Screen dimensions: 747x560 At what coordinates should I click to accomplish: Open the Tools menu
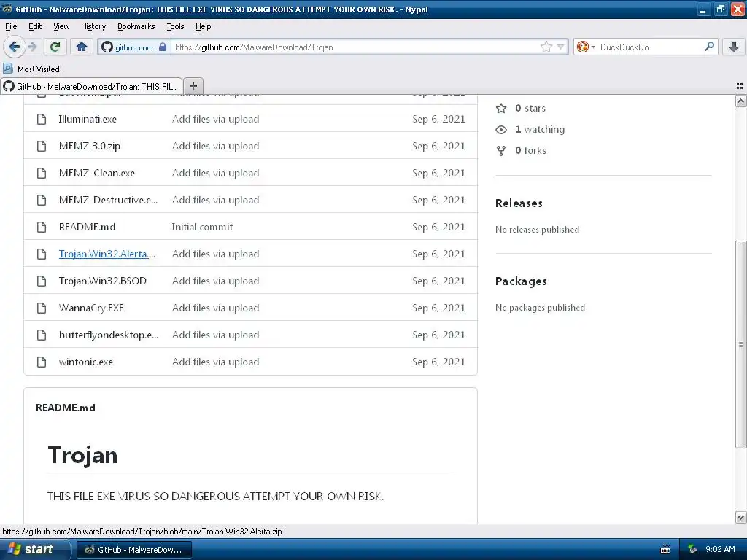click(175, 26)
